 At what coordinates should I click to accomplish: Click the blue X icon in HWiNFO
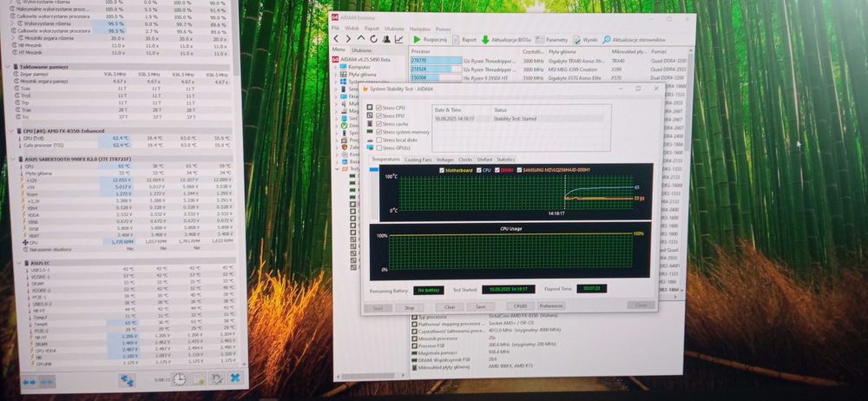235,378
